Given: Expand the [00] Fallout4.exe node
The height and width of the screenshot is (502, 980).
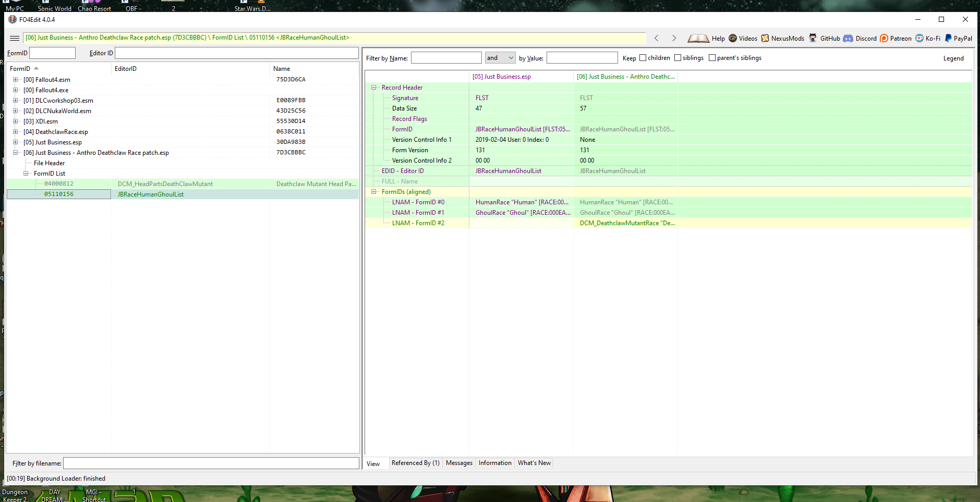Looking at the screenshot, I should (x=16, y=90).
